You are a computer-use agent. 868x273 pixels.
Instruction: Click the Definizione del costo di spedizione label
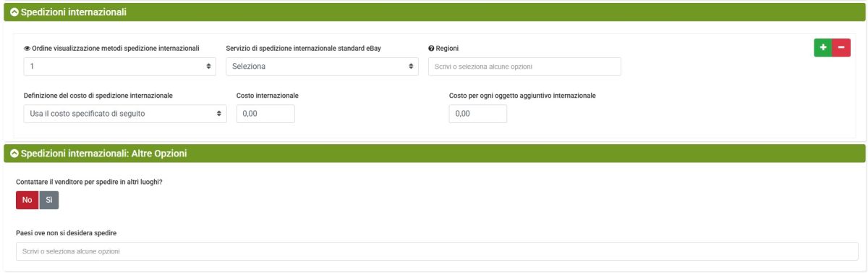[98, 96]
